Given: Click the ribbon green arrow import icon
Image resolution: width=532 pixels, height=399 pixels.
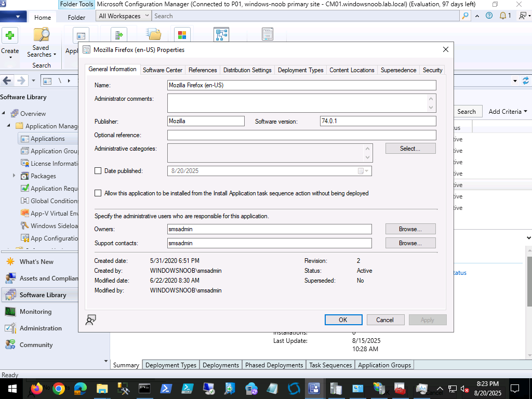Looking at the screenshot, I should [119, 35].
